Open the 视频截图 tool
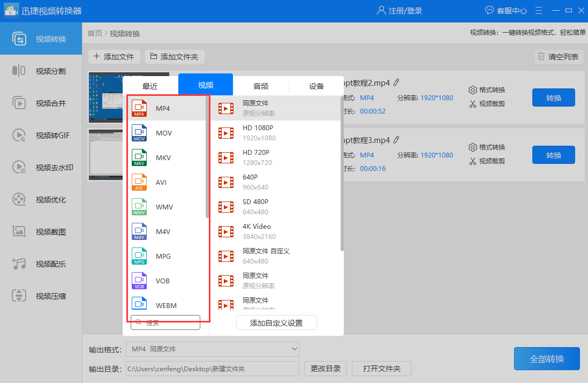Image resolution: width=588 pixels, height=383 pixels. (x=41, y=232)
